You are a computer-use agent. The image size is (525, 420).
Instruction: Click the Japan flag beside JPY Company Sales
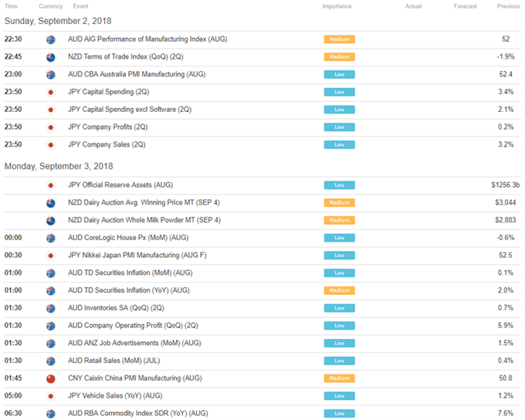tap(50, 145)
